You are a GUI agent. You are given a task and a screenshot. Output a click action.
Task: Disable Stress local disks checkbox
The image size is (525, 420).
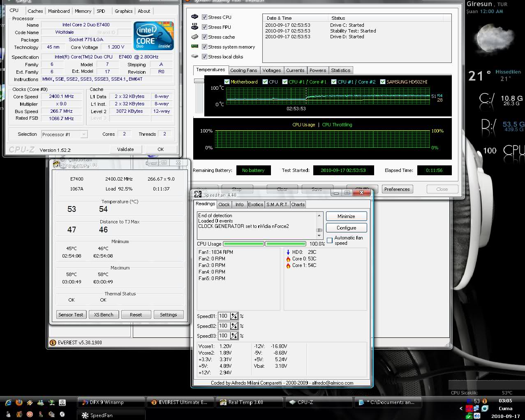coord(204,56)
